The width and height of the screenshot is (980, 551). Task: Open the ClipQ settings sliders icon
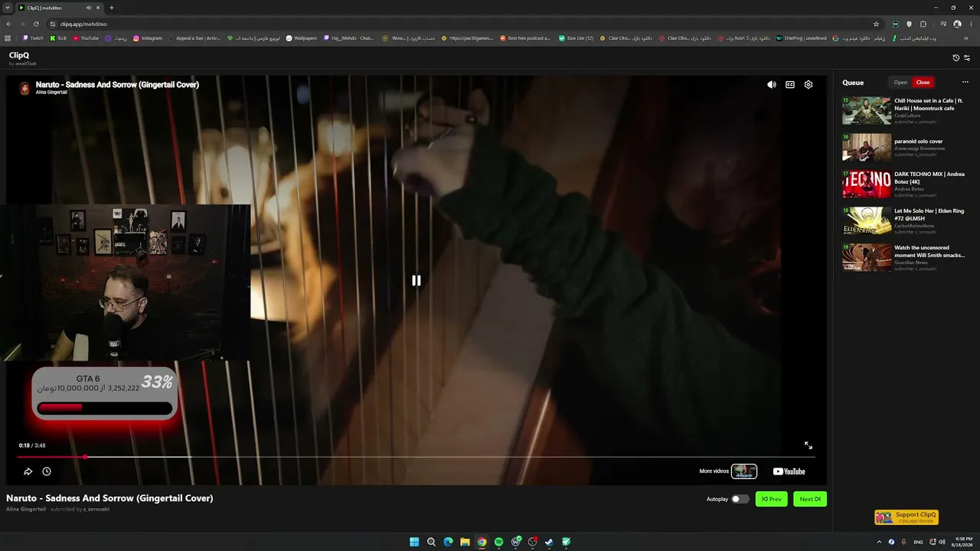[x=967, y=58]
